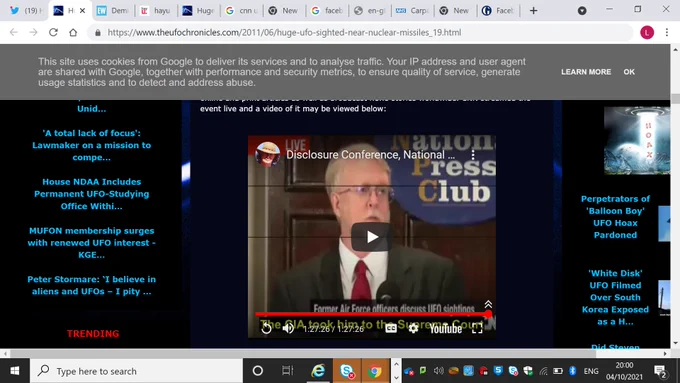Open the Windows Start menu
The width and height of the screenshot is (680, 383).
(x=15, y=371)
